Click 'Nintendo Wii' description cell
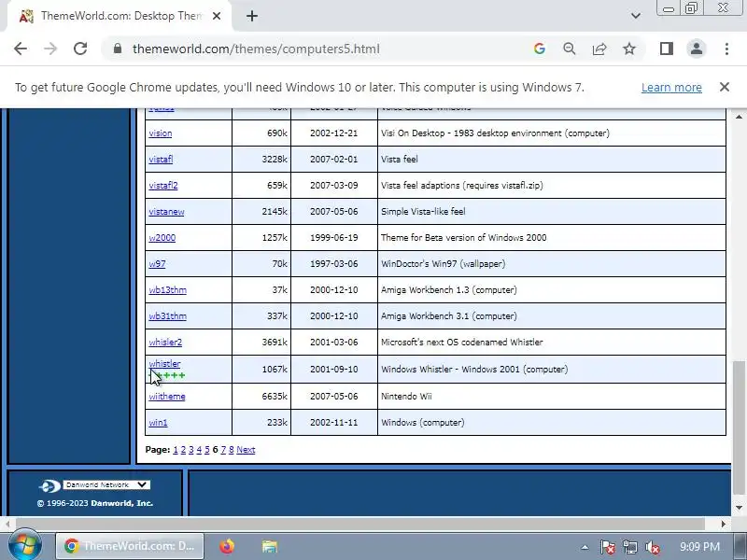Screen dimensions: 747x560 (x=552, y=397)
